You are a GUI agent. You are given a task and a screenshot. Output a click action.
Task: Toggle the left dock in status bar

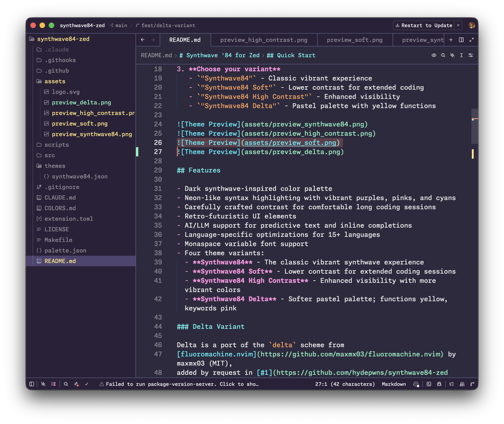point(32,384)
